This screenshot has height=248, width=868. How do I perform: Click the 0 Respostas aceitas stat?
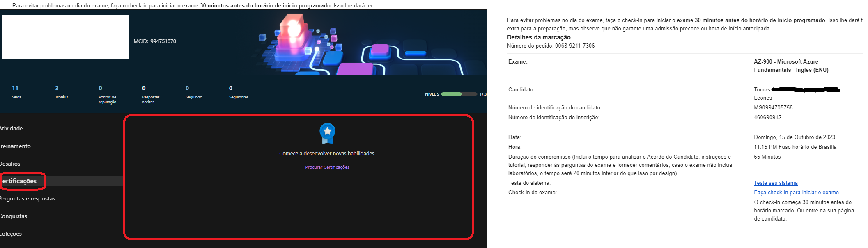tap(151, 95)
